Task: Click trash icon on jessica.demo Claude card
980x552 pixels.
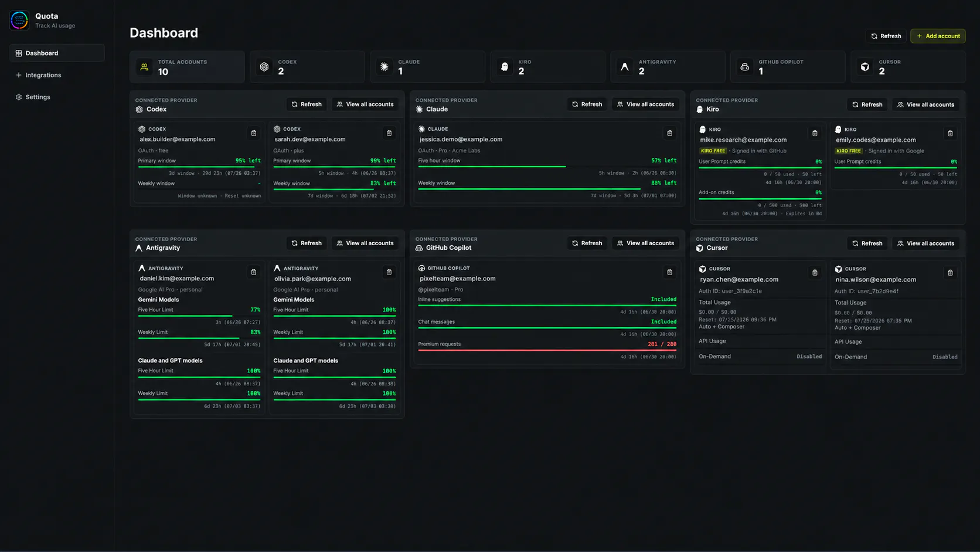Action: [x=670, y=133]
